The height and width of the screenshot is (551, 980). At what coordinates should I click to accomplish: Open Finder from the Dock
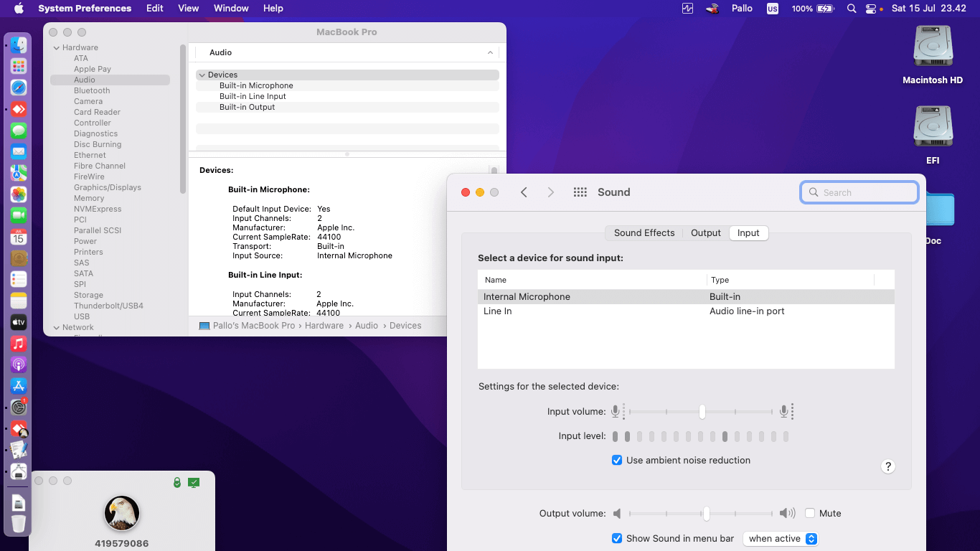pyautogui.click(x=19, y=45)
